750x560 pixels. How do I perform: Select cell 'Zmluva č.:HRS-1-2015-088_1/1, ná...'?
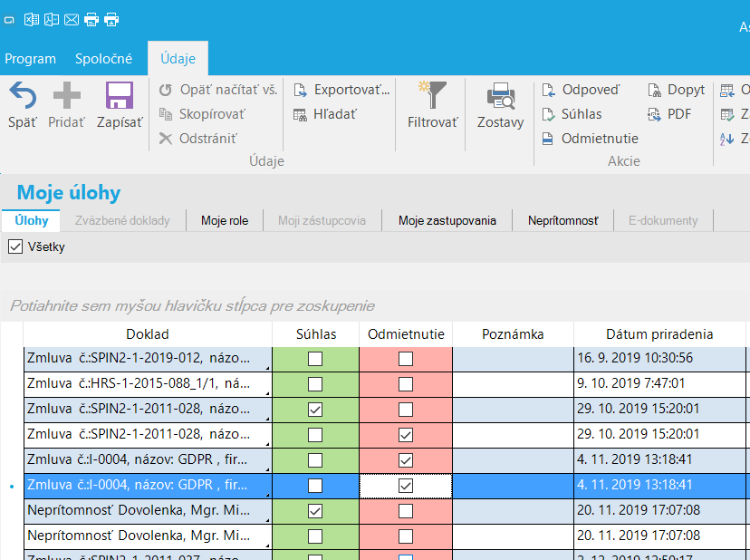pos(148,384)
